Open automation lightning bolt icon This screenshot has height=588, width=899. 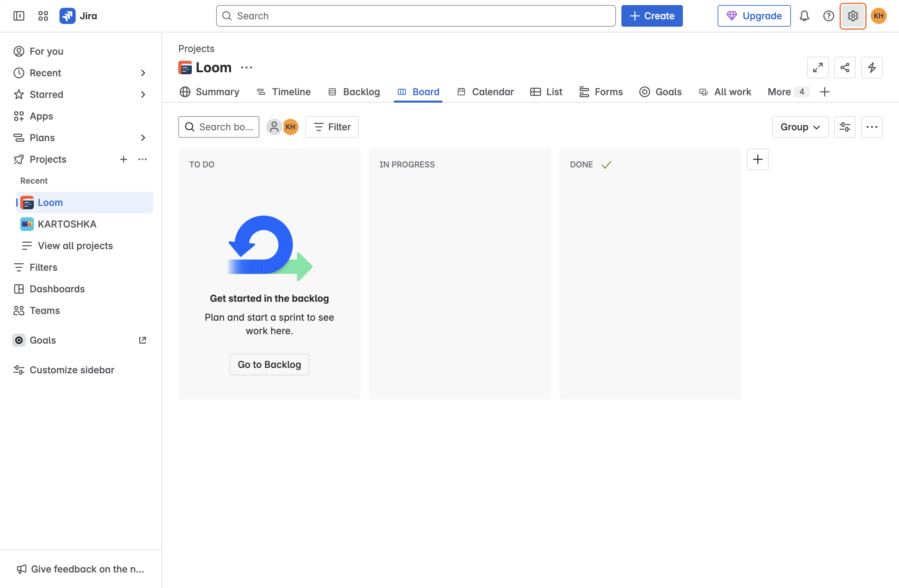871,68
